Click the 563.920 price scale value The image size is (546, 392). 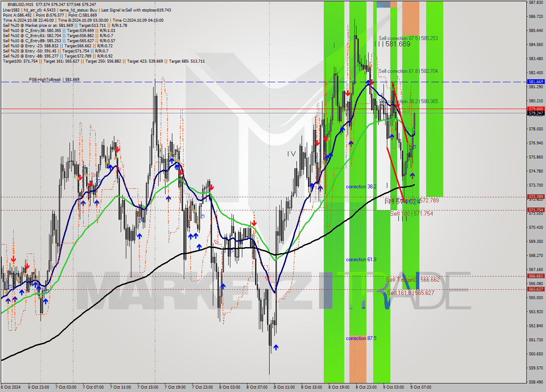(536, 311)
